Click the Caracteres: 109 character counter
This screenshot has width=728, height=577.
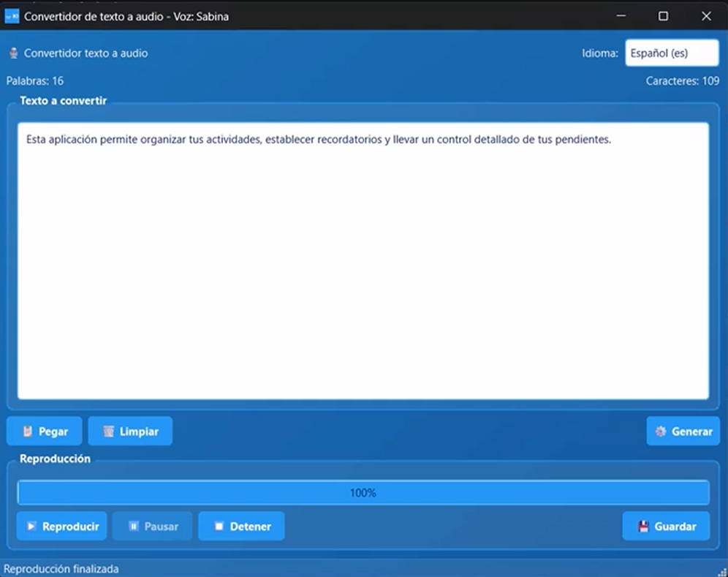(682, 81)
